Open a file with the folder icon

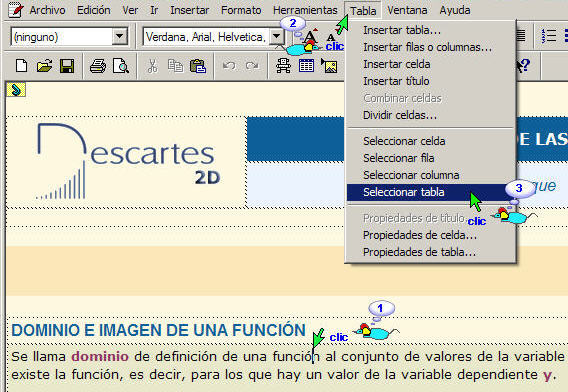click(44, 66)
